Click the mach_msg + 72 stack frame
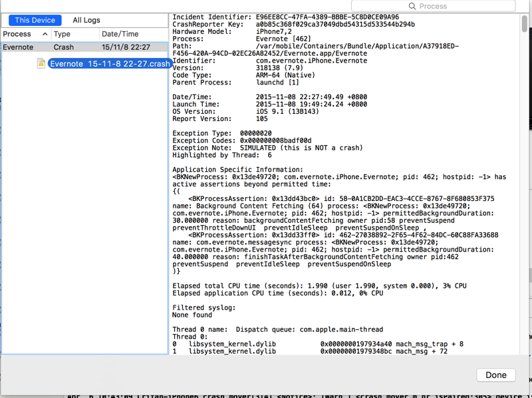 310,351
